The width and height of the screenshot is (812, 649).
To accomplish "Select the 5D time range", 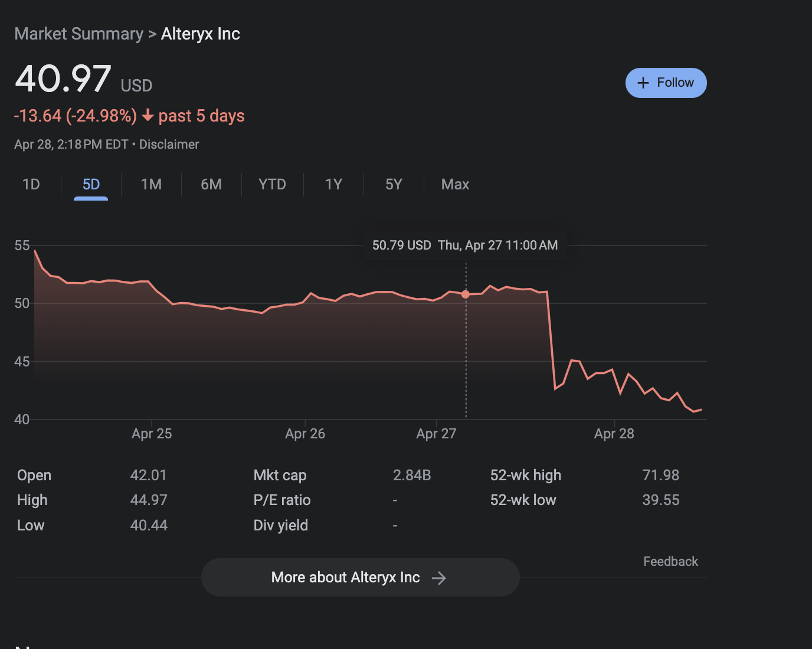I will (90, 185).
